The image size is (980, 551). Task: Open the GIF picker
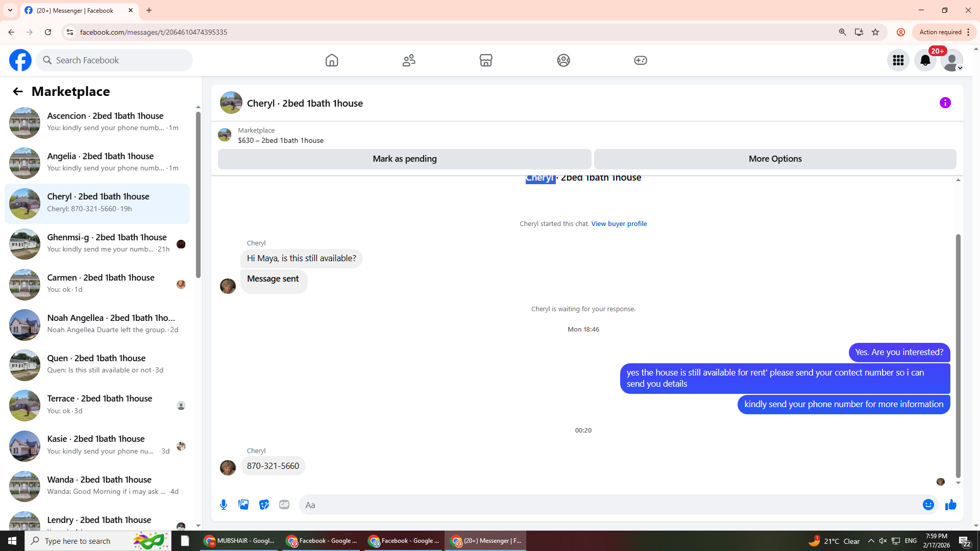[x=284, y=505]
